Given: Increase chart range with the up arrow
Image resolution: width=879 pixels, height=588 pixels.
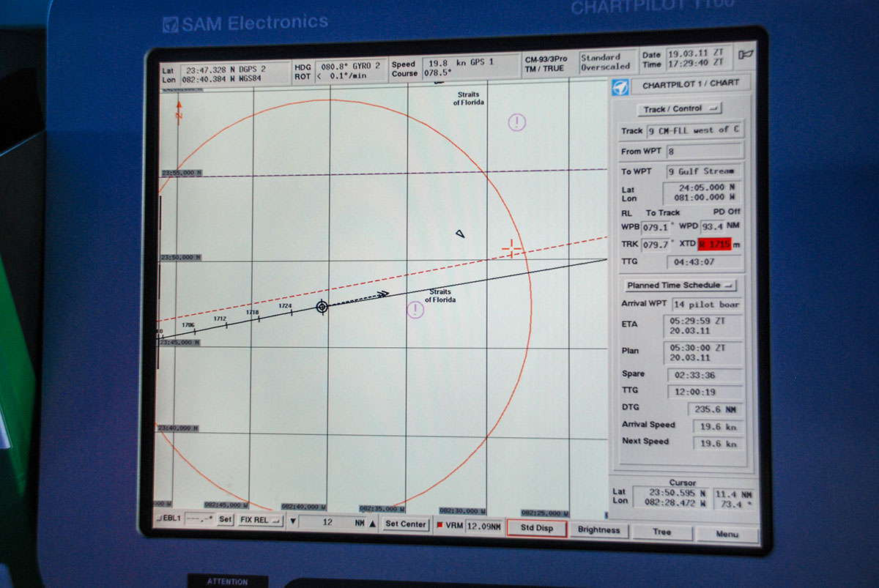Looking at the screenshot, I should pyautogui.click(x=372, y=524).
